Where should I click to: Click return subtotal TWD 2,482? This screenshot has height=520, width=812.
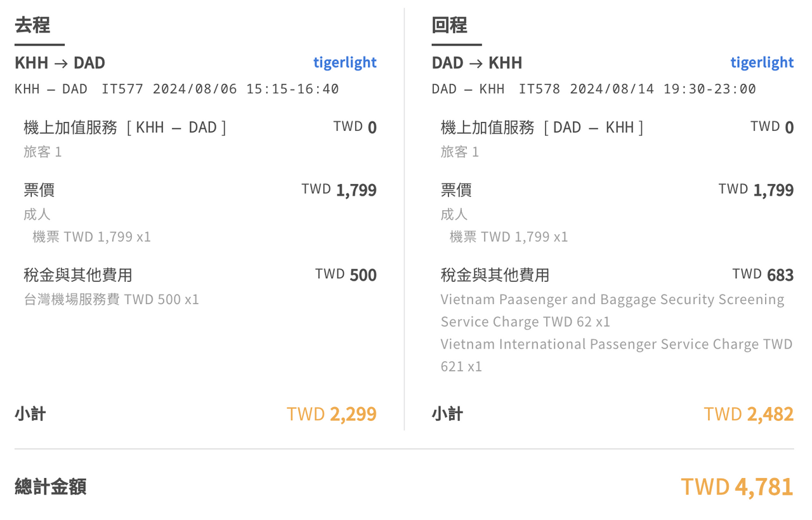(749, 414)
